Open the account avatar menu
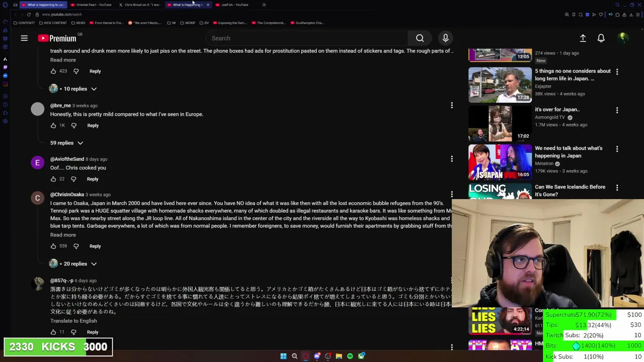Viewport: 644px width, 362px height. [623, 38]
